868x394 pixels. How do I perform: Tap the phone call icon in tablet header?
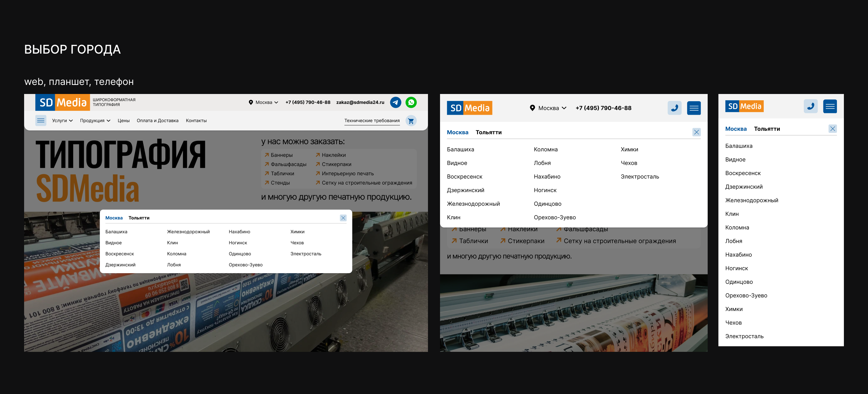(x=675, y=108)
